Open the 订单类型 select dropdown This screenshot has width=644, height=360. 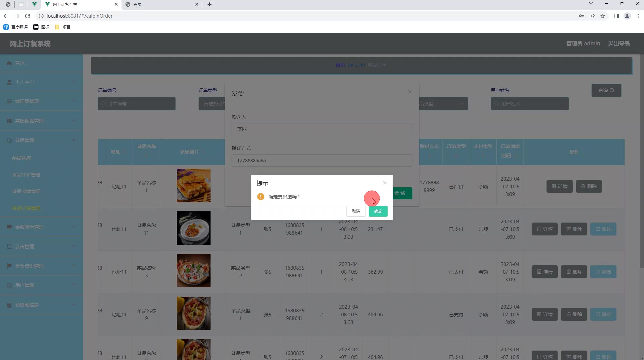[x=212, y=104]
